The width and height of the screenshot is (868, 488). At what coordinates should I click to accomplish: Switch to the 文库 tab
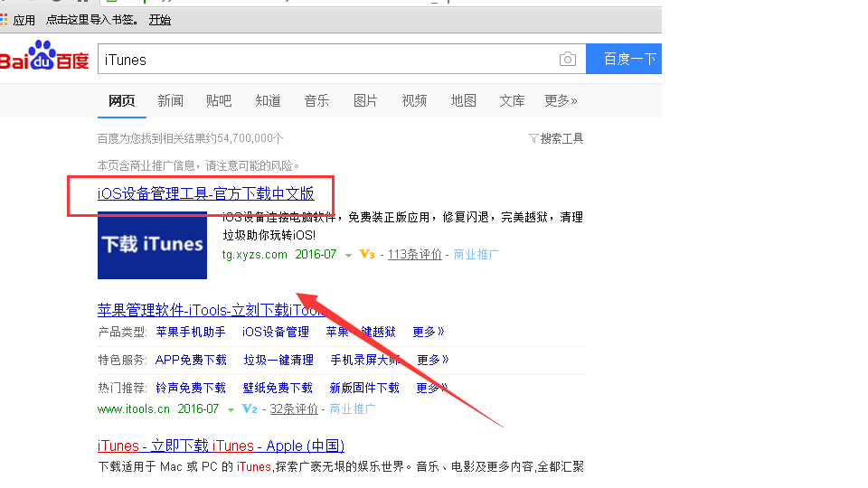512,100
